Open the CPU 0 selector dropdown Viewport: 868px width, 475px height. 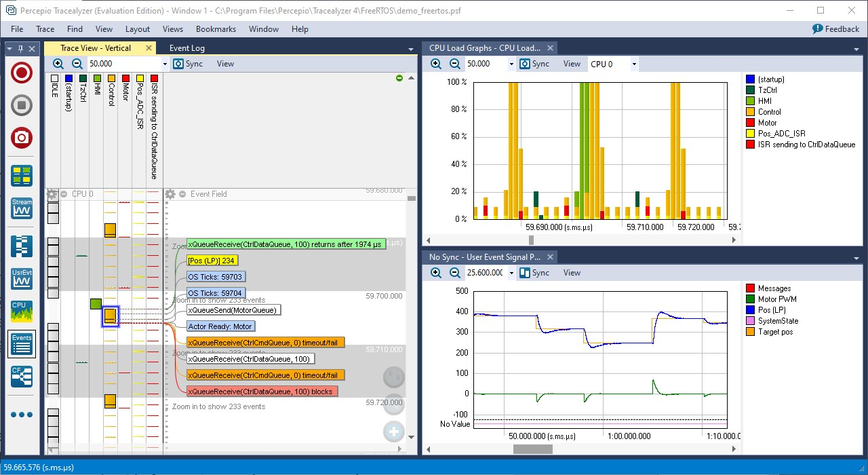[x=634, y=64]
